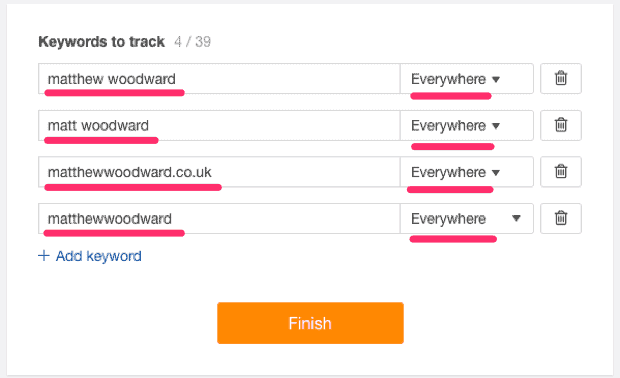Expand Everywhere dropdown for 'matt woodward'
Image resolution: width=620 pixels, height=378 pixels.
(467, 125)
